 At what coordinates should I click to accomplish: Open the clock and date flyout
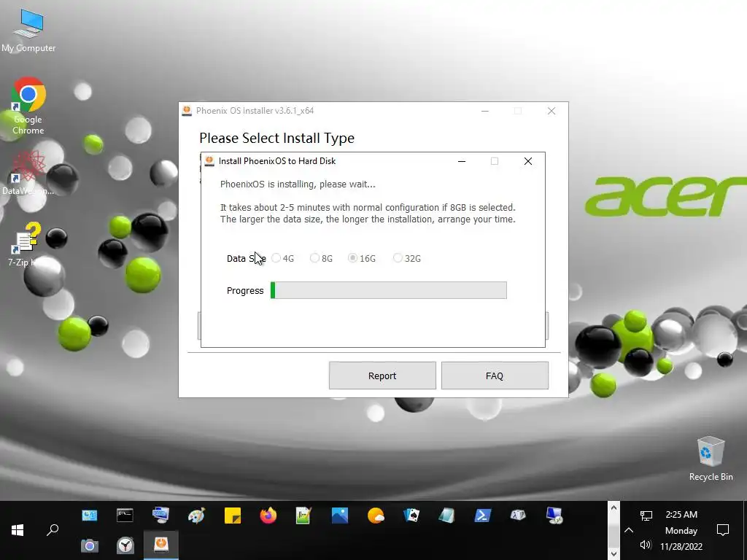pos(681,530)
